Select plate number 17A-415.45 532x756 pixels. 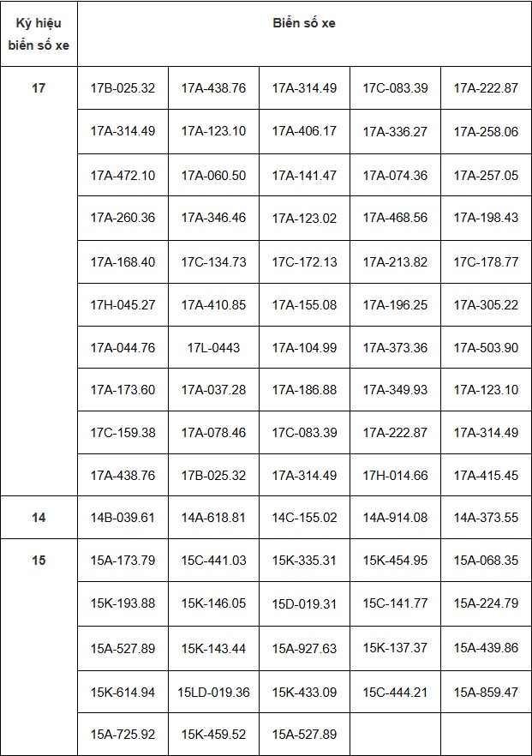click(x=486, y=476)
